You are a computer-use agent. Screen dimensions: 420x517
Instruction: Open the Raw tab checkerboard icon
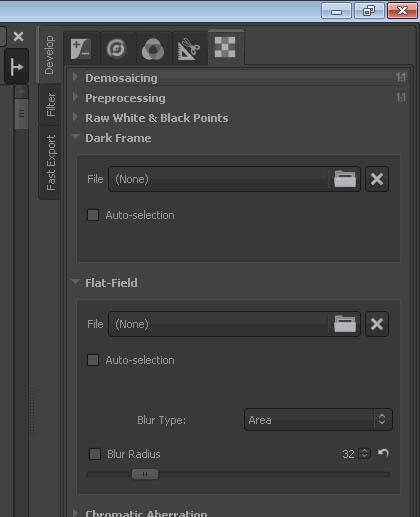[225, 47]
